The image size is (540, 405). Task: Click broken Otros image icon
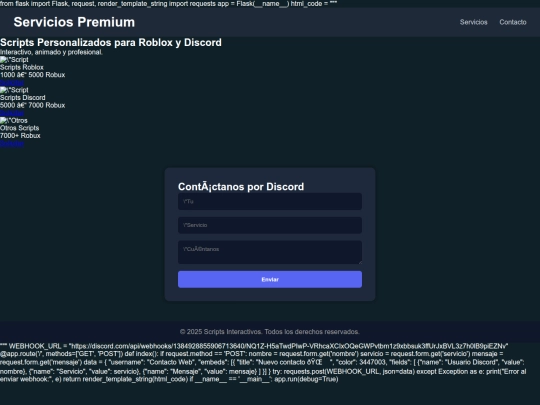(4, 121)
